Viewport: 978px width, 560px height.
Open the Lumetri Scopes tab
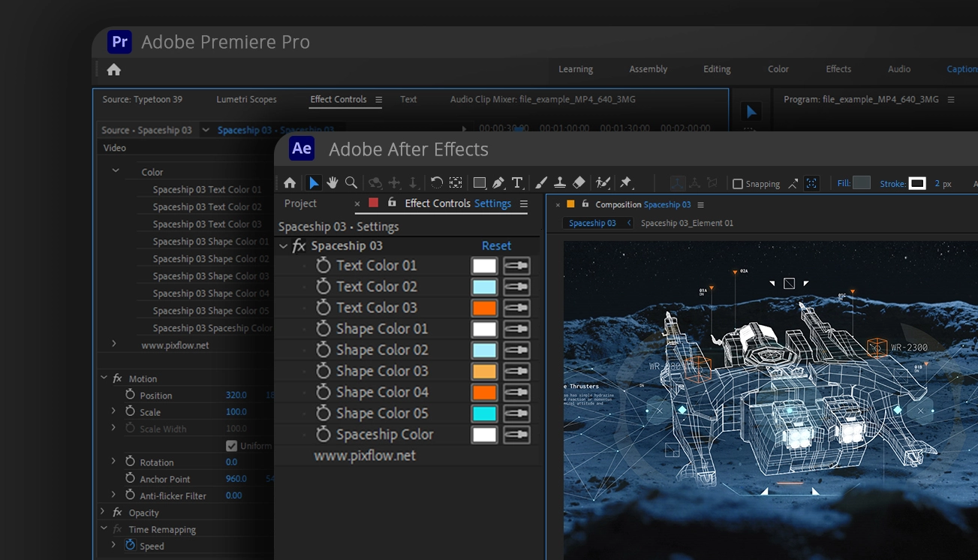pos(246,99)
